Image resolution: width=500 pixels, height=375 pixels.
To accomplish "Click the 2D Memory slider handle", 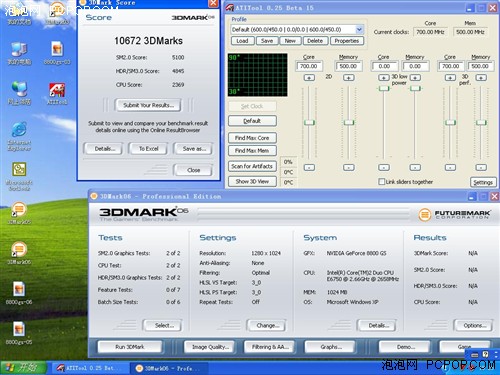I will coord(349,122).
